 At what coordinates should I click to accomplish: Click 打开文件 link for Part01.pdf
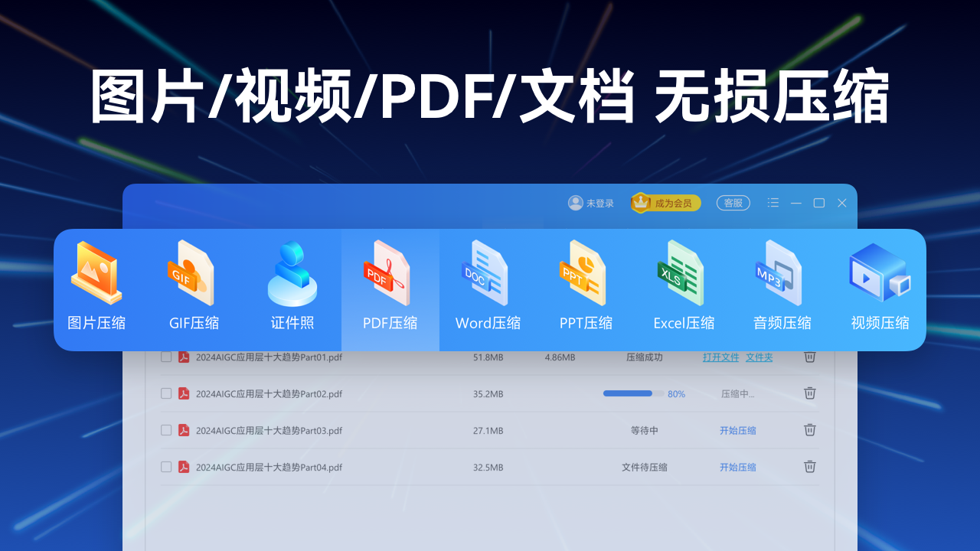pos(720,357)
